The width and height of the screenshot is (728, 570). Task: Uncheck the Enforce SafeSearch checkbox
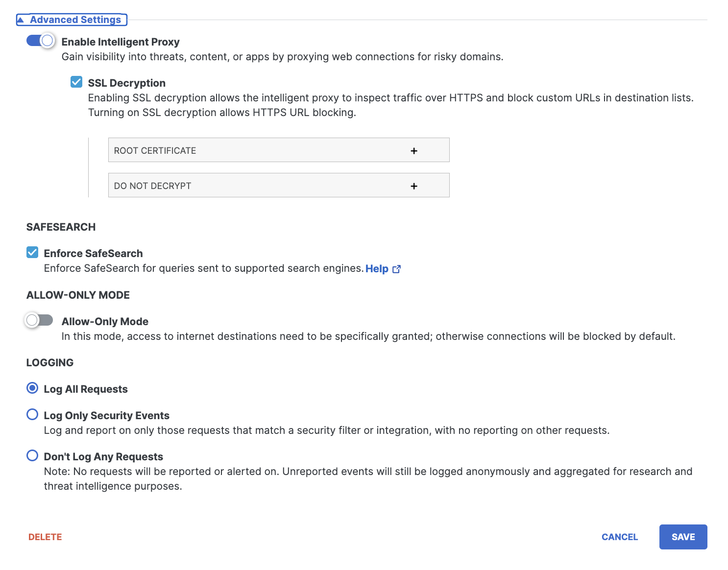(x=32, y=252)
